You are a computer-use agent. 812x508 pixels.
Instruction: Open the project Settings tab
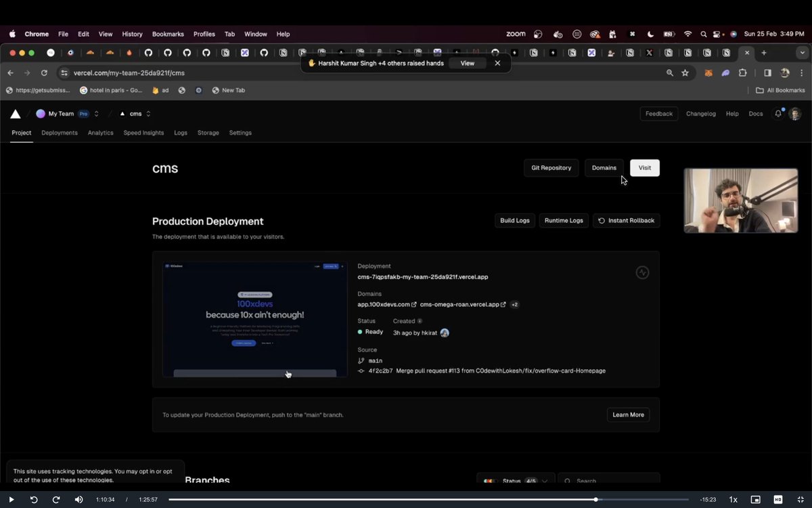pos(240,133)
